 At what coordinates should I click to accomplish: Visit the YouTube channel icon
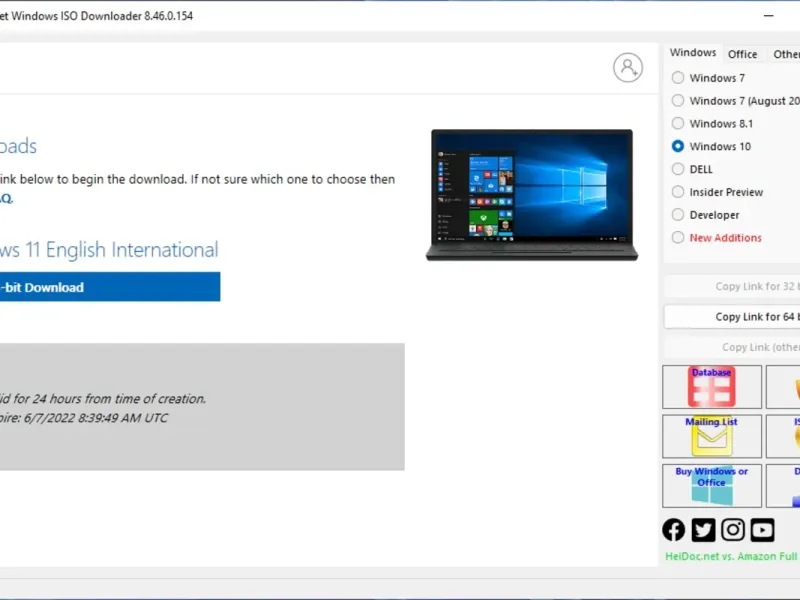point(762,530)
